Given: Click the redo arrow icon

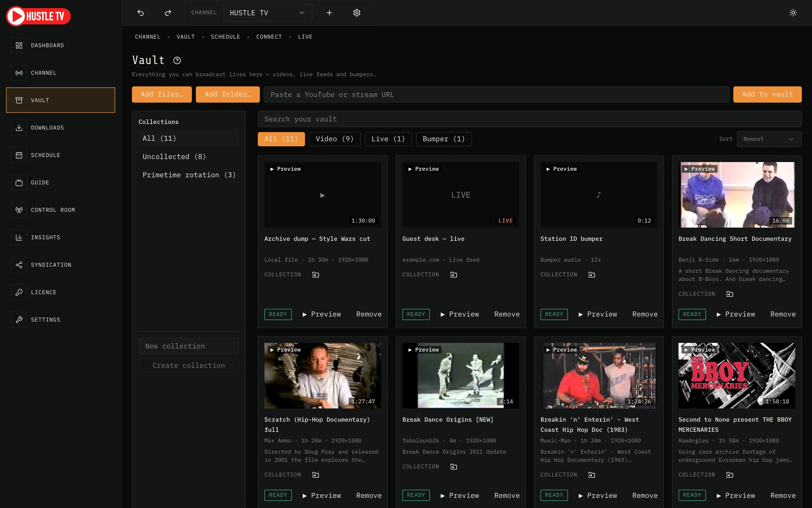Looking at the screenshot, I should [x=168, y=13].
